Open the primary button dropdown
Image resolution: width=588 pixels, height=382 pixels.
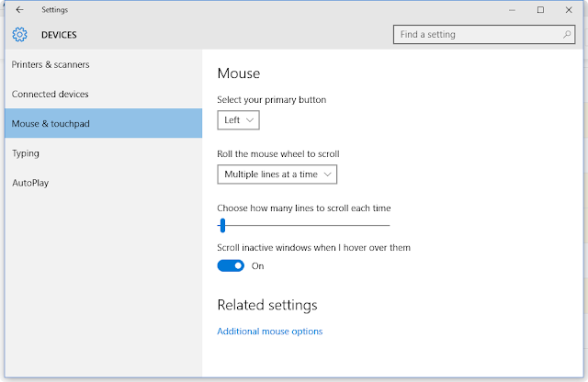coord(239,119)
